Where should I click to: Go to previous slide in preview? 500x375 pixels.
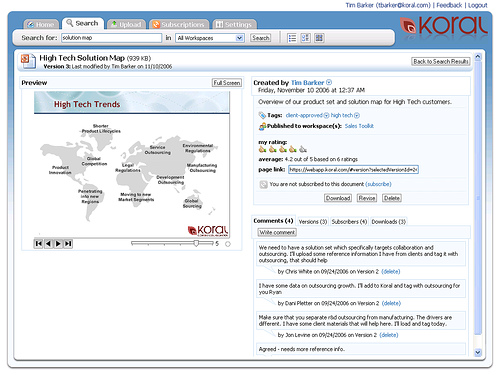(48, 244)
